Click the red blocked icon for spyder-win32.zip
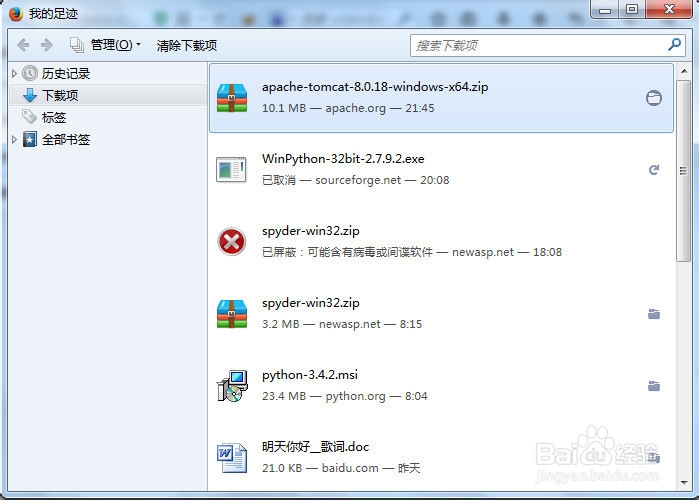Screen dimensions: 699x500 231,242
